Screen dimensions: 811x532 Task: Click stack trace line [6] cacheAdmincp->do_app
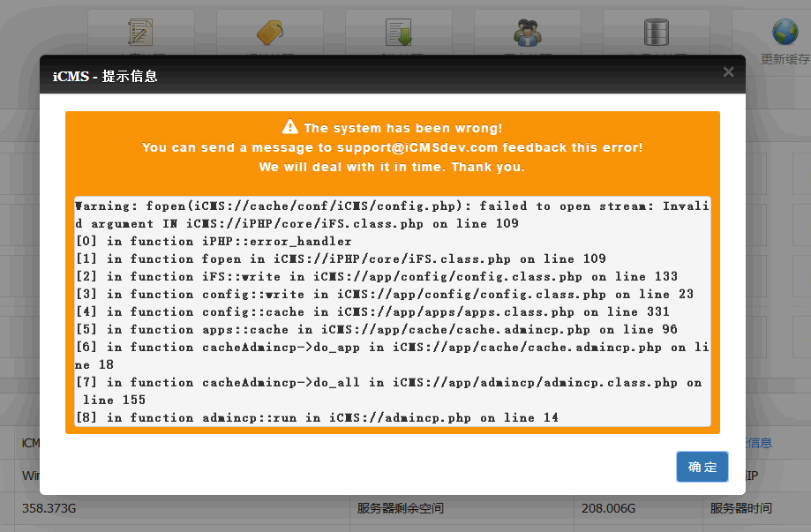coord(392,356)
